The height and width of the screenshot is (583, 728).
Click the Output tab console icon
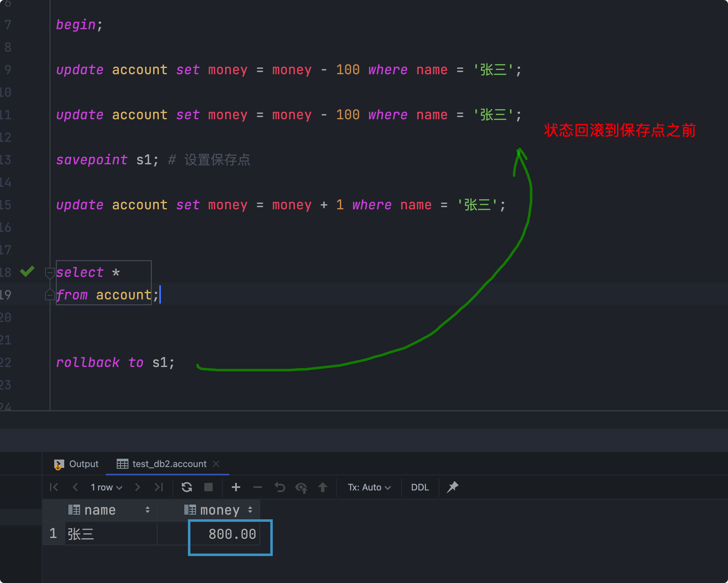[59, 464]
